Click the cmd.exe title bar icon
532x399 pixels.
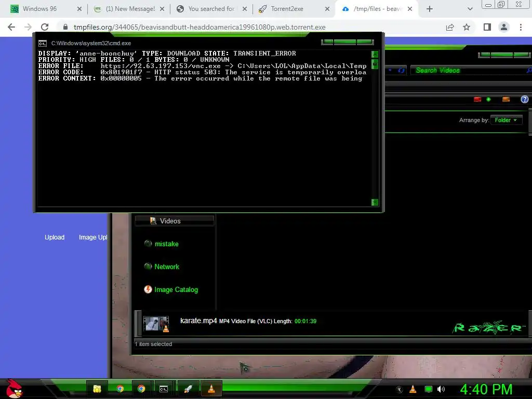[43, 44]
